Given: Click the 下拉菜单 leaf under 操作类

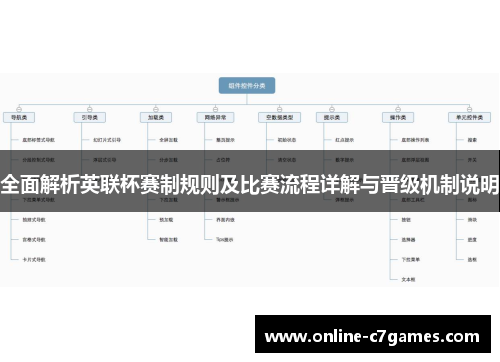Looking at the screenshot, I should click(x=411, y=260).
